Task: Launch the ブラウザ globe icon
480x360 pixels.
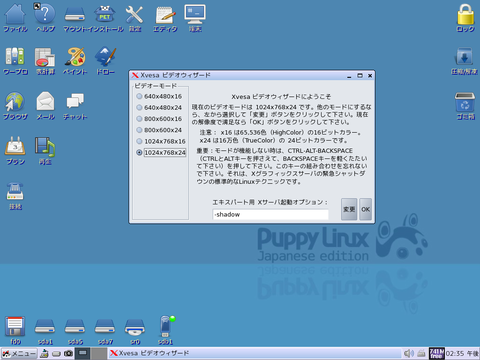Action: (15, 102)
